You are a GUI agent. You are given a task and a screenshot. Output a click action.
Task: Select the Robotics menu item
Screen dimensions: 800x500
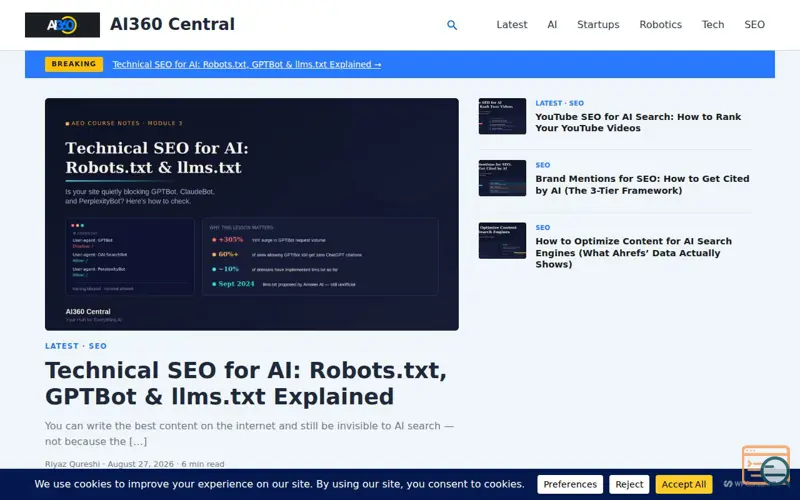[x=660, y=24]
